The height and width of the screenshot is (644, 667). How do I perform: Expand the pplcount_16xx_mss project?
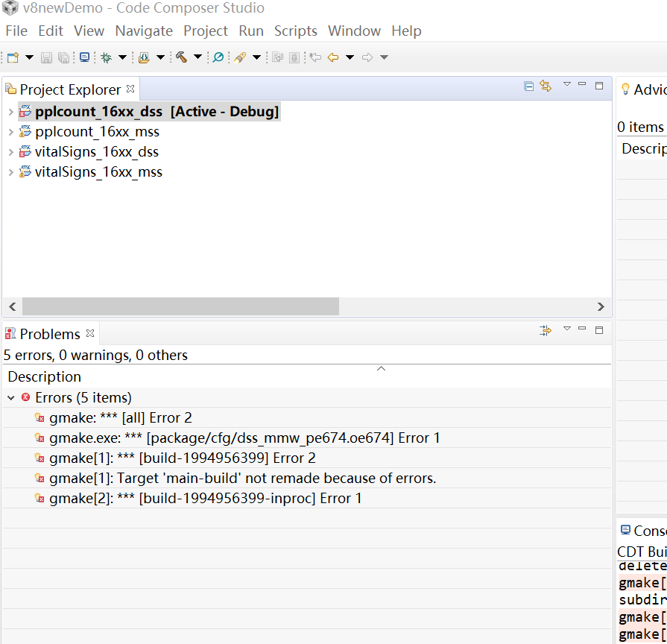click(11, 132)
